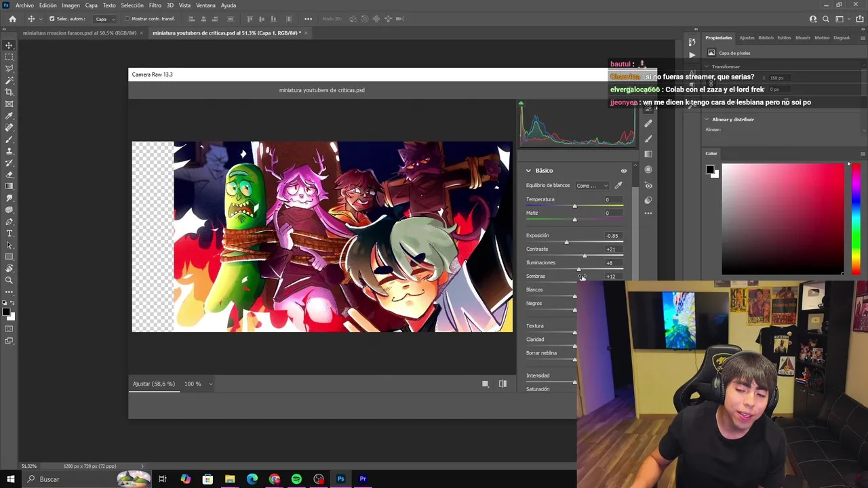This screenshot has height=488, width=868.
Task: Switch to the Ajustes panel tab
Action: [x=747, y=38]
